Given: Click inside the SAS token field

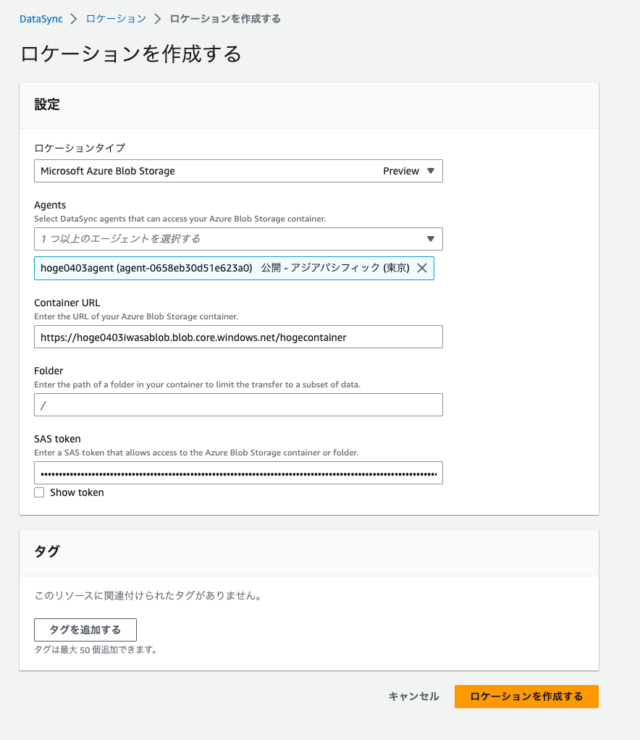Looking at the screenshot, I should 238,473.
